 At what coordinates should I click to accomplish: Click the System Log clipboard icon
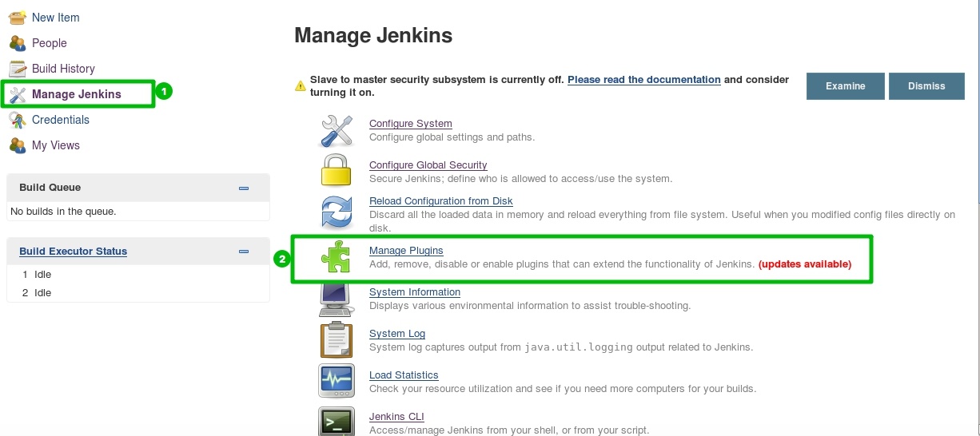click(336, 339)
